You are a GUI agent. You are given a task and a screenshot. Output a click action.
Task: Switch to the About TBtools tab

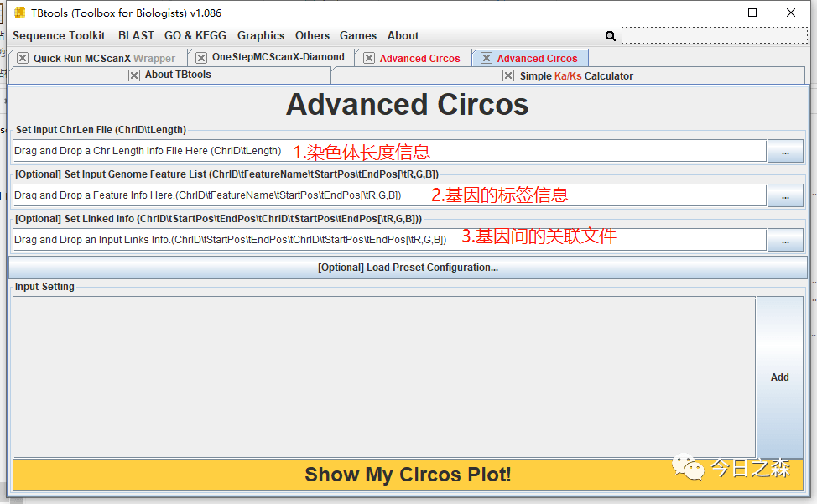[178, 75]
